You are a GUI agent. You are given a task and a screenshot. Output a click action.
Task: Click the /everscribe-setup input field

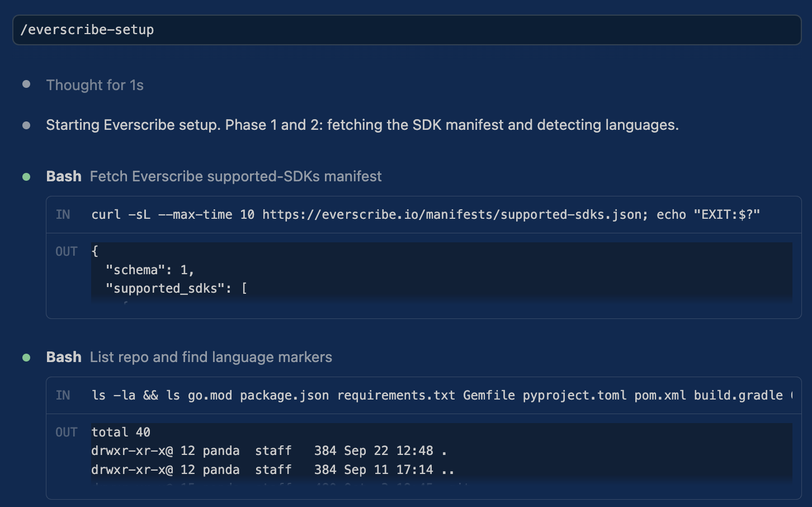coord(407,30)
